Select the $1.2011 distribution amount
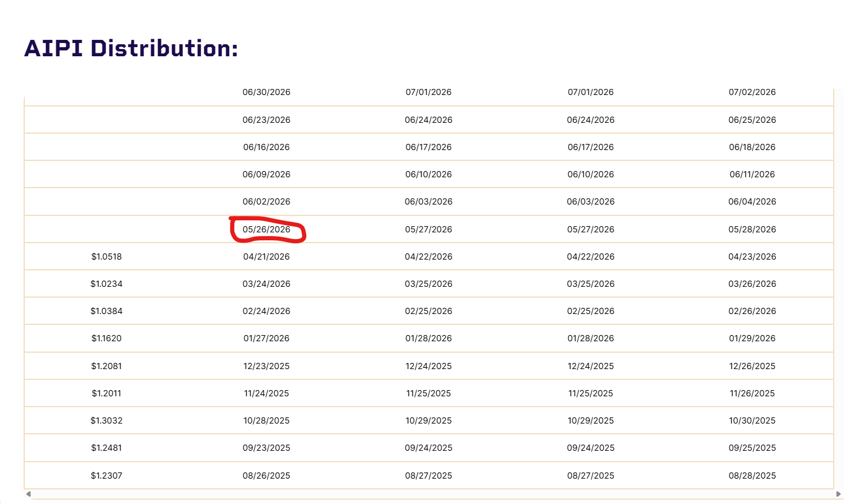Viewport: 844px width, 504px height. coord(106,393)
